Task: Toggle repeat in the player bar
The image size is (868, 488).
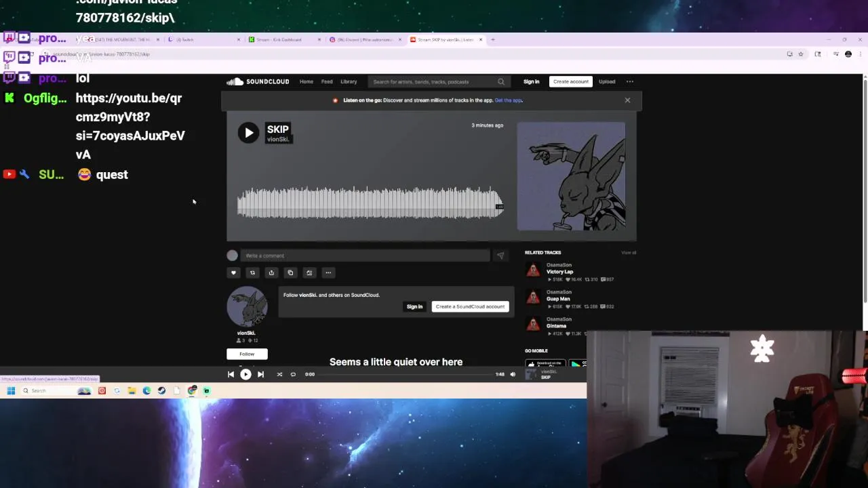Action: tap(293, 374)
